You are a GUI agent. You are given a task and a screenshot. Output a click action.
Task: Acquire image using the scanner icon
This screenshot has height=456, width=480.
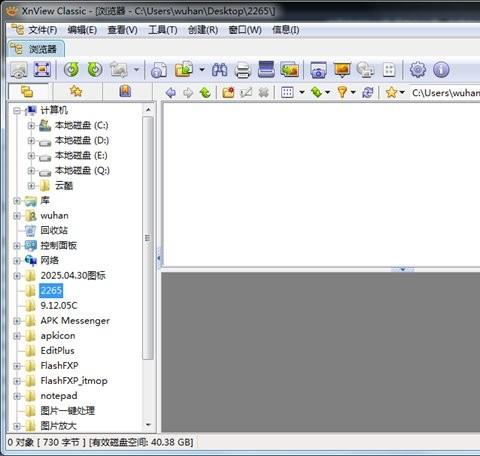point(266,70)
